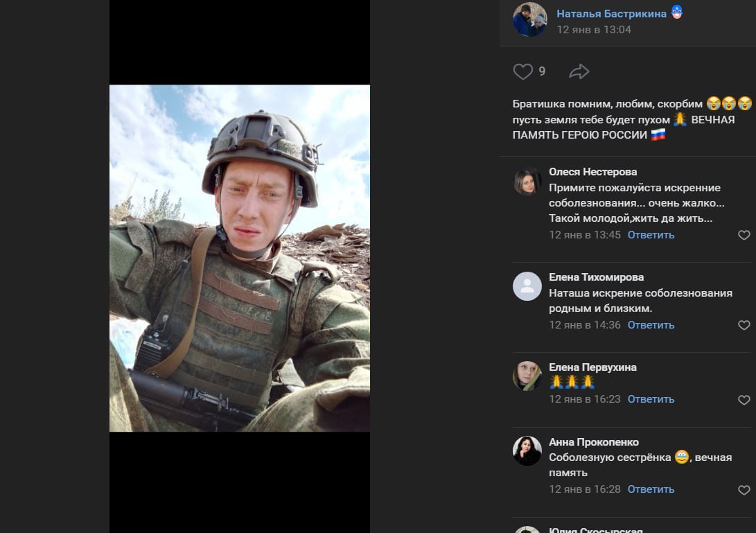The height and width of the screenshot is (533, 756).
Task: Like Олеся Нестерова's comment
Action: tap(744, 235)
